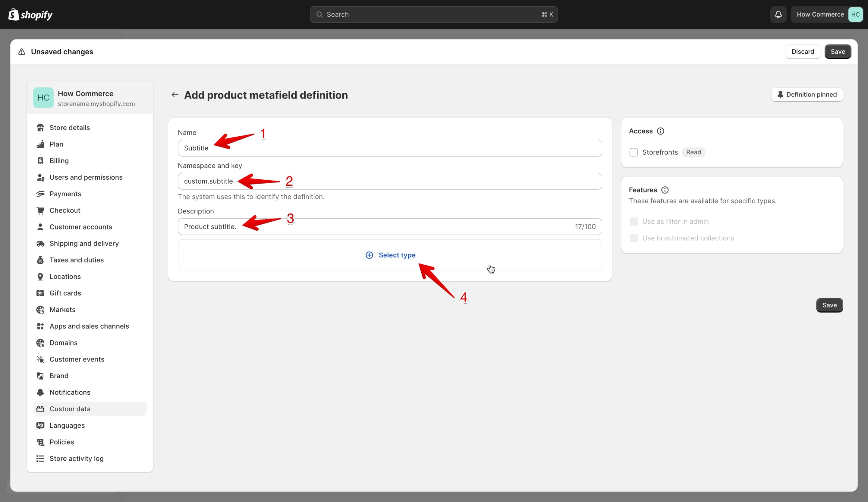Click the Locations pin icon
This screenshot has width=868, height=502.
(40, 277)
